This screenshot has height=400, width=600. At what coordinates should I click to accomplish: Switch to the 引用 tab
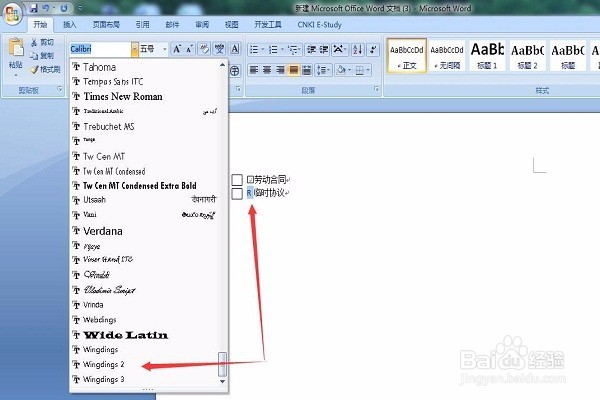point(142,25)
